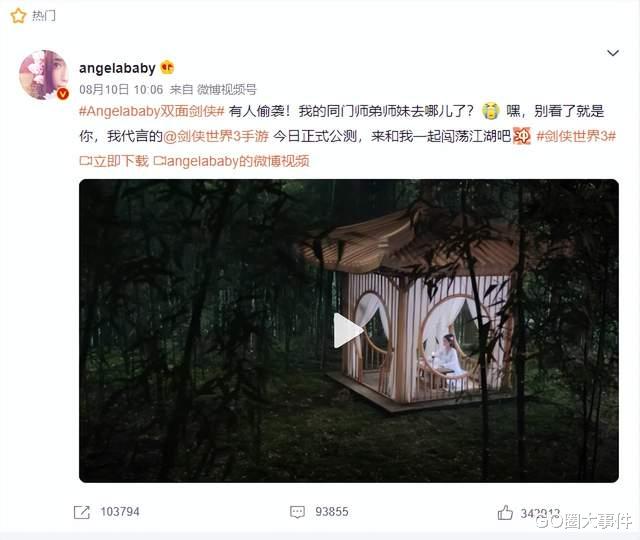Open the angelababy的微博视频 link
The width and height of the screenshot is (640, 540).
pos(231,161)
